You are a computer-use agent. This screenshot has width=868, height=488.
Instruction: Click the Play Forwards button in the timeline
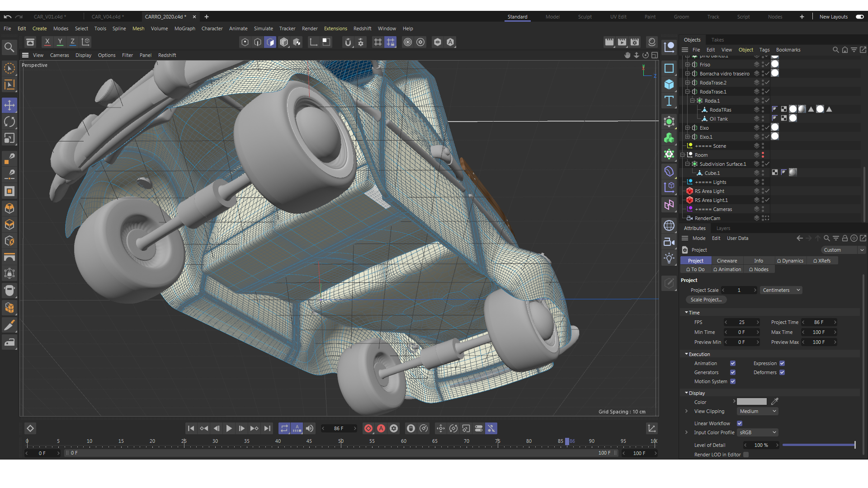coord(229,428)
